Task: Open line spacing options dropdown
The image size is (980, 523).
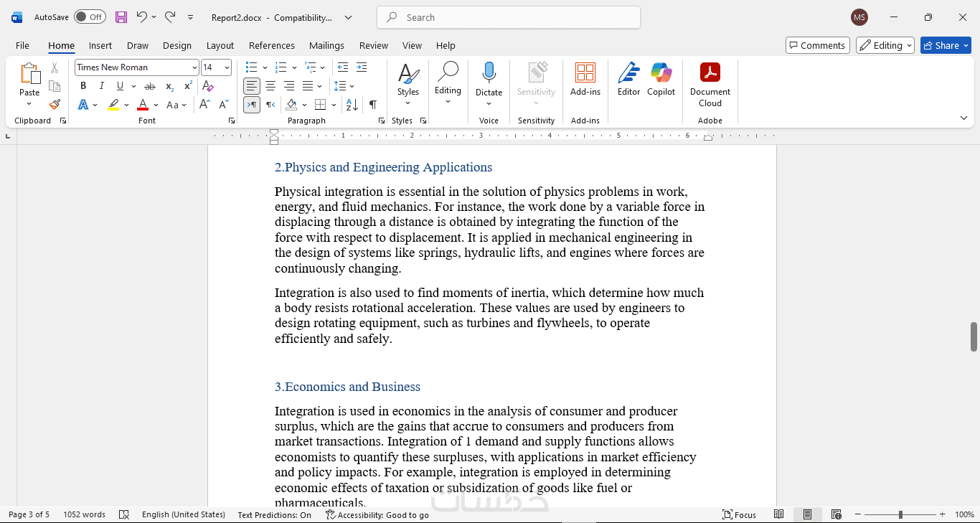Action: 352,86
